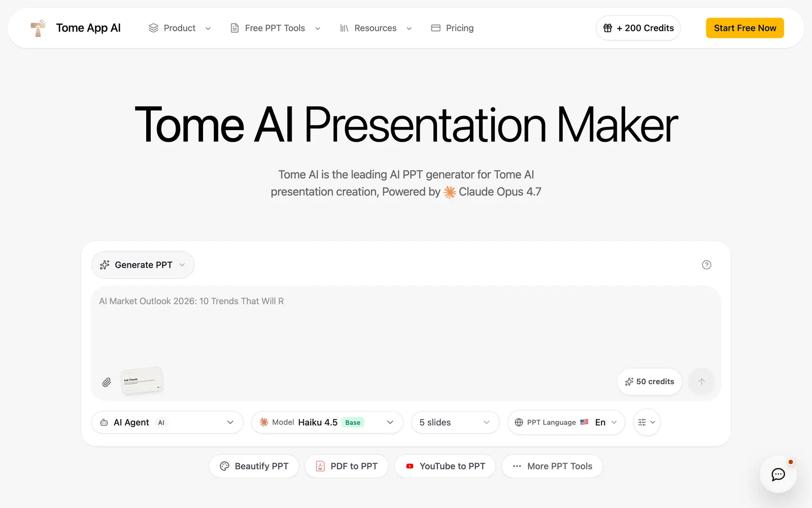Screen dimensions: 812x508
Task: Click the Tome AI Presentation Maker heading
Action: click(x=406, y=124)
